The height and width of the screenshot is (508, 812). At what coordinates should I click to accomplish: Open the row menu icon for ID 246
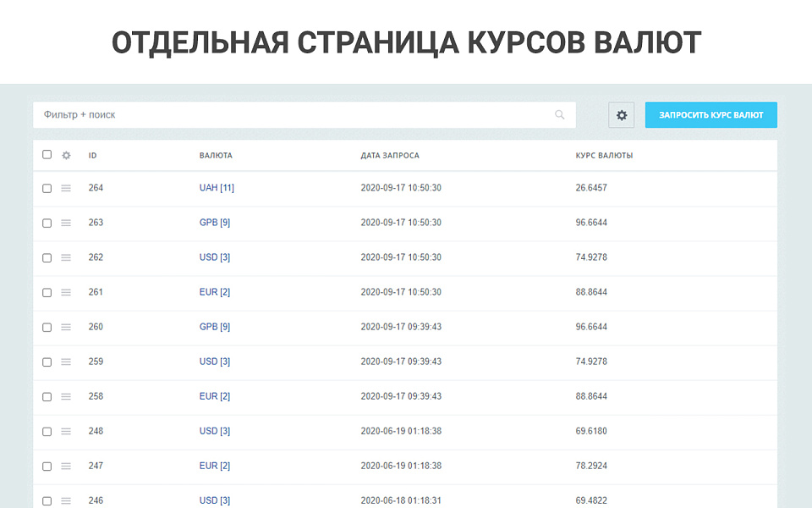click(x=66, y=500)
